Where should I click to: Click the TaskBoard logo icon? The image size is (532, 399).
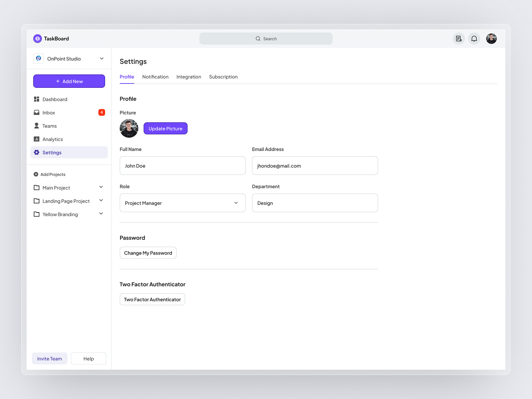pyautogui.click(x=37, y=39)
